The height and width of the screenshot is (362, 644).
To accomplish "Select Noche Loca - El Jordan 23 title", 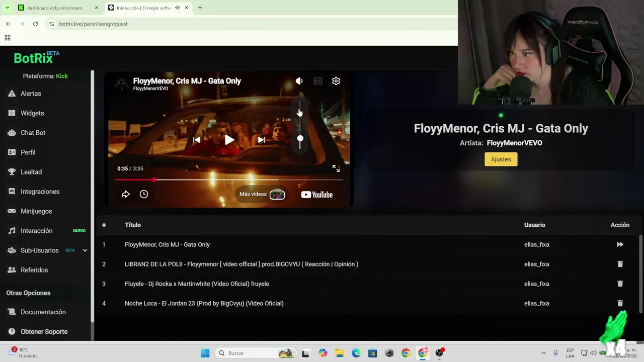I will click(204, 303).
